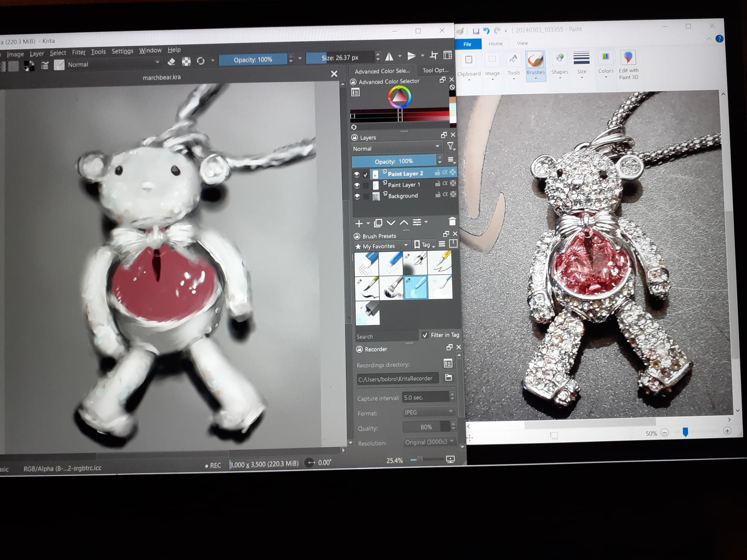Open the Filter menu in Krita

pyautogui.click(x=79, y=52)
